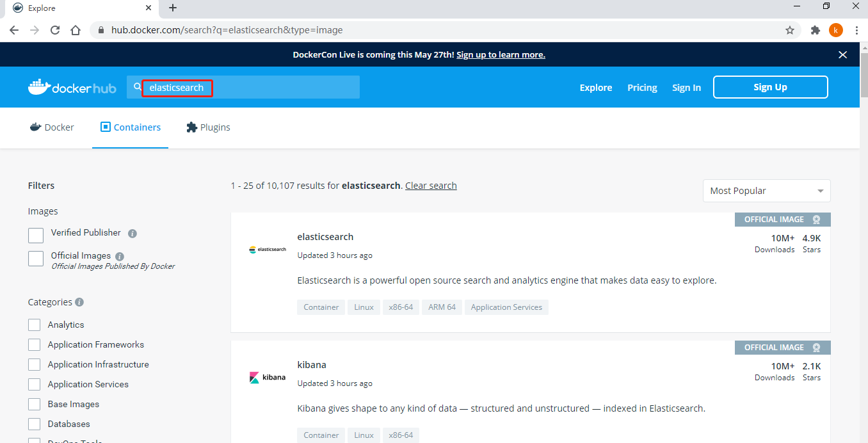Click the Plugins puzzle icon
This screenshot has height=443, width=868.
[191, 127]
